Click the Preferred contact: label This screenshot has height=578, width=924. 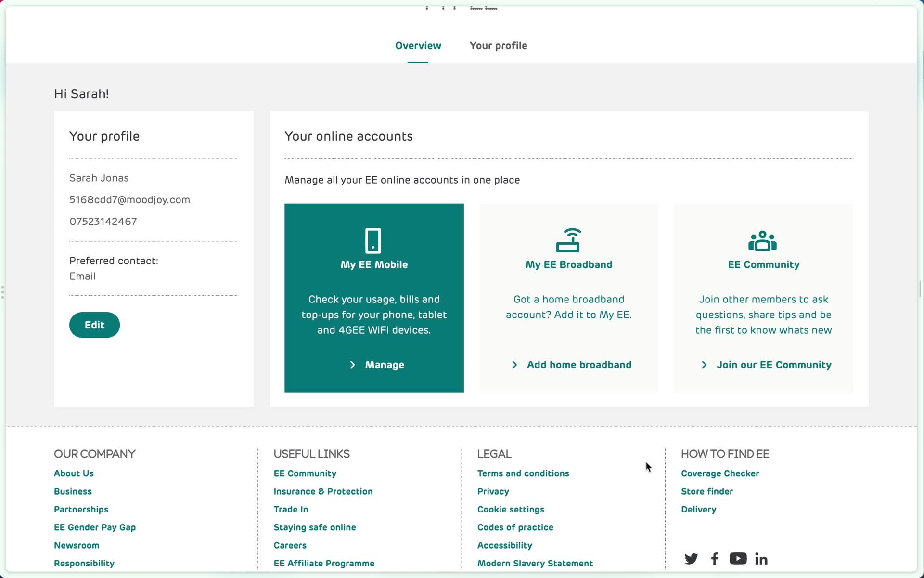(x=114, y=261)
